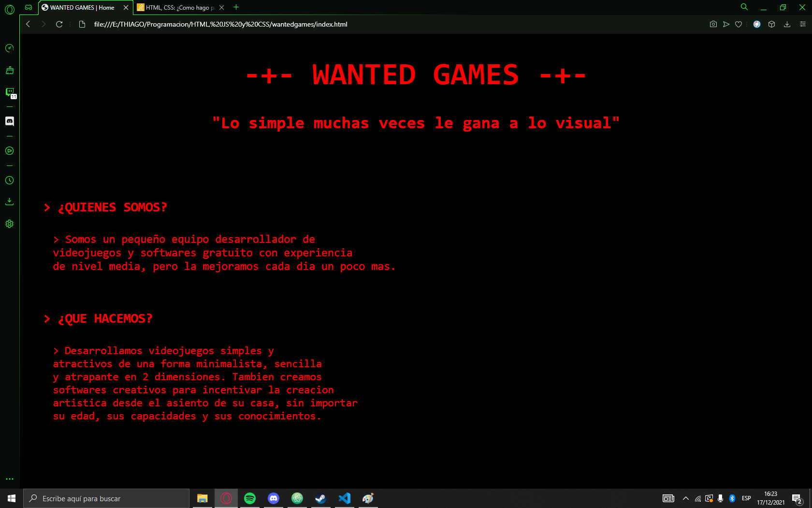Screen dimensions: 812x508
Task: Switch to HTML, CSS: ¿Como hago tab
Action: click(x=177, y=8)
